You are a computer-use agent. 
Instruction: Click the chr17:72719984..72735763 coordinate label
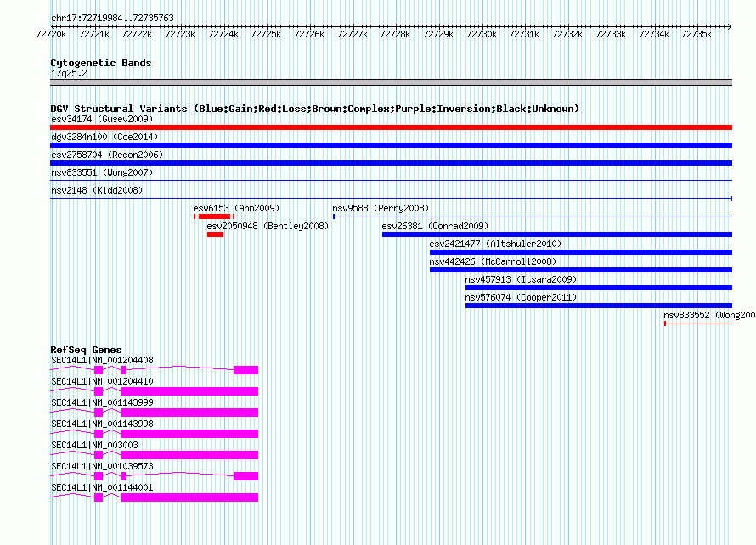tap(112, 19)
